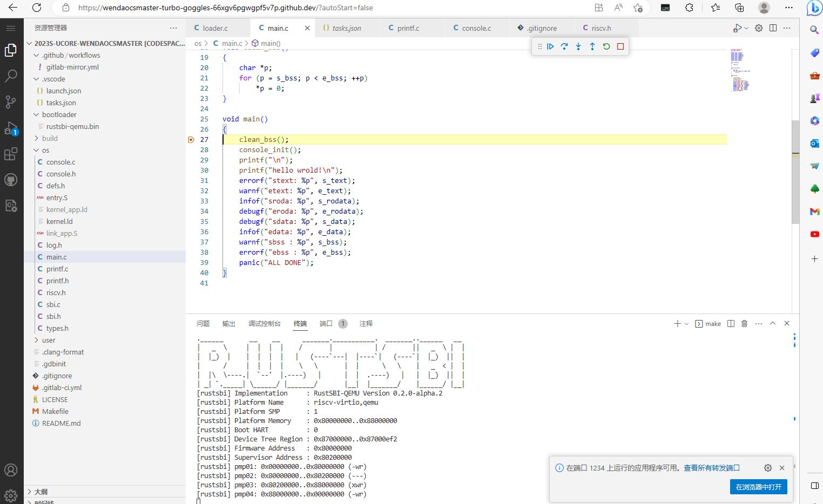Reload the browser page
The image size is (823, 504).
(x=37, y=8)
